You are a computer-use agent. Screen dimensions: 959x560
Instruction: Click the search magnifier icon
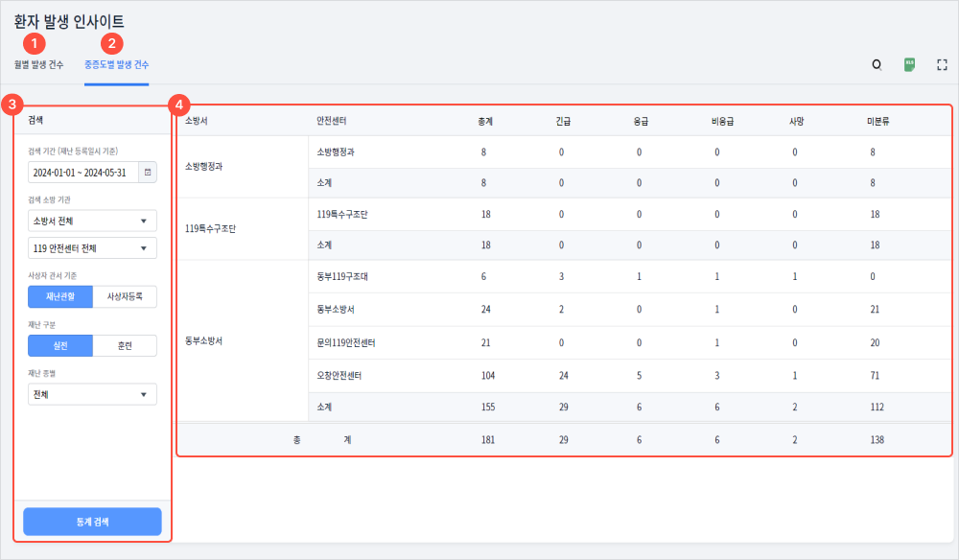click(x=877, y=65)
